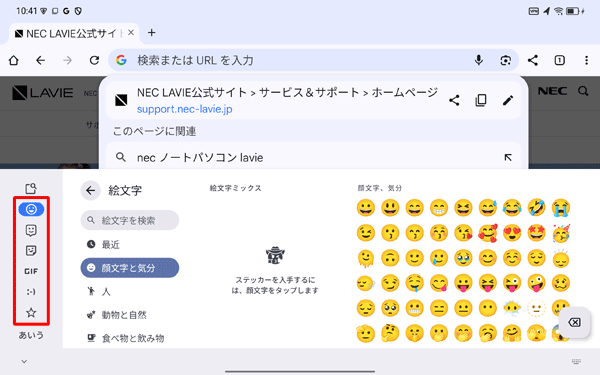Fill the query with the arrow beside nec ノートパソコン lavie
The image size is (600, 375).
coord(508,157)
